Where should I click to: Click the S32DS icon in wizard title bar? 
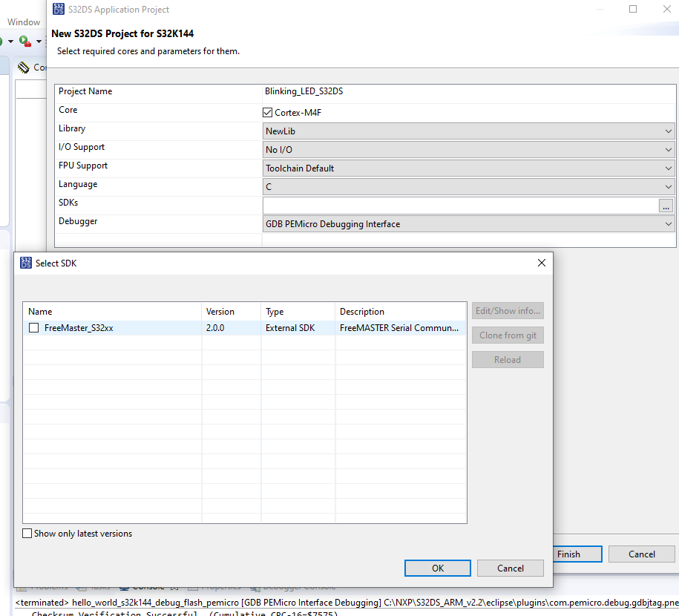(59, 9)
